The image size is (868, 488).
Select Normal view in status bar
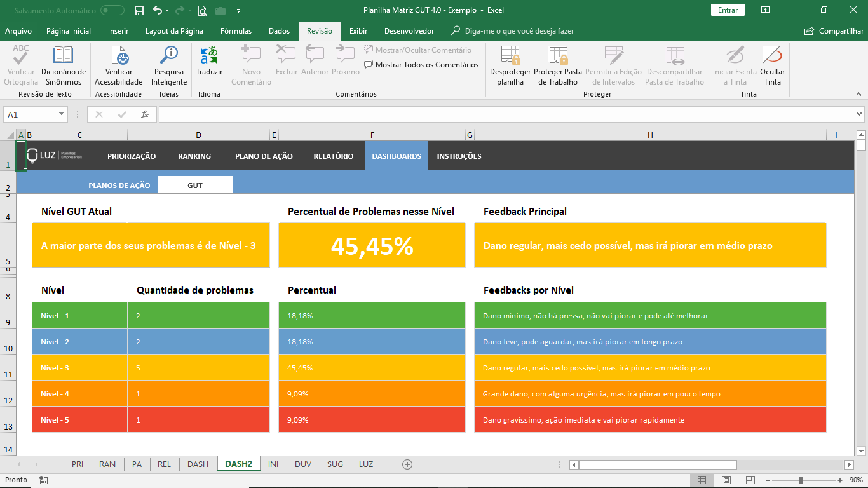tap(702, 480)
